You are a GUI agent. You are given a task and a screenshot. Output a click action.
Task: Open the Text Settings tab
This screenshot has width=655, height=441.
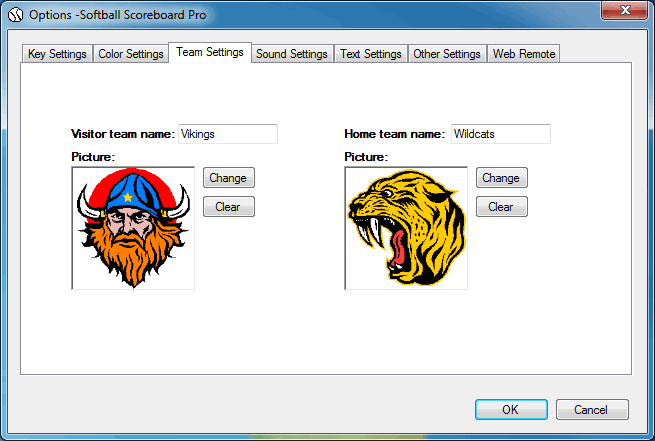click(370, 54)
